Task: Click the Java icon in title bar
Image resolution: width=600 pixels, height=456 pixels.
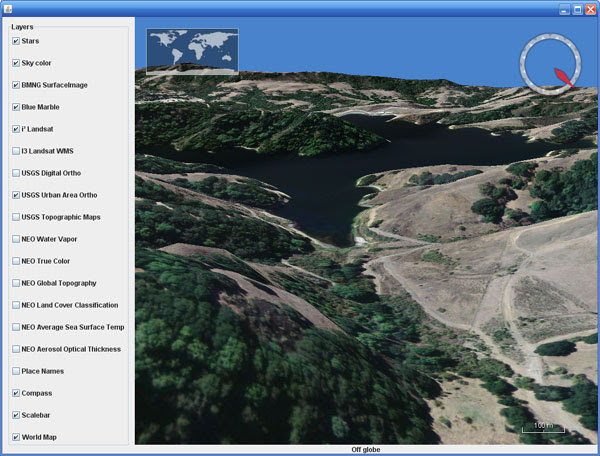Action: click(x=8, y=8)
